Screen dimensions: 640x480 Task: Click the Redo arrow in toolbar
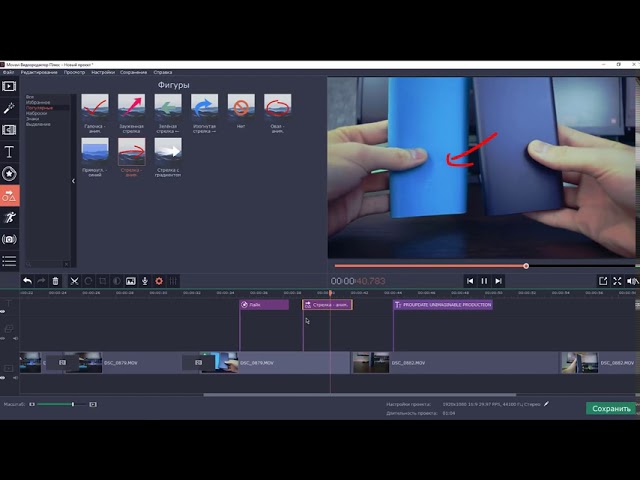coord(41,281)
